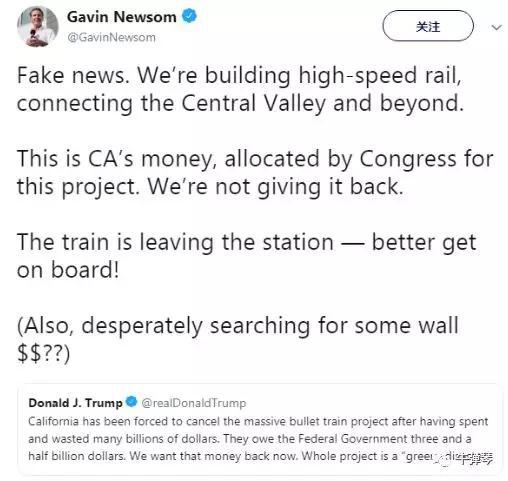
Task: Open the @GavinNewsom handle link
Action: [111, 37]
